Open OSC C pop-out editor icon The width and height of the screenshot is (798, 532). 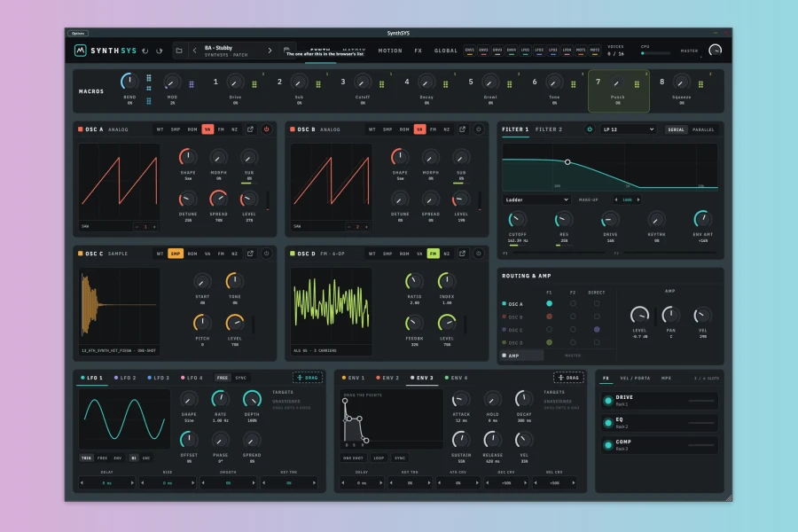pos(250,254)
